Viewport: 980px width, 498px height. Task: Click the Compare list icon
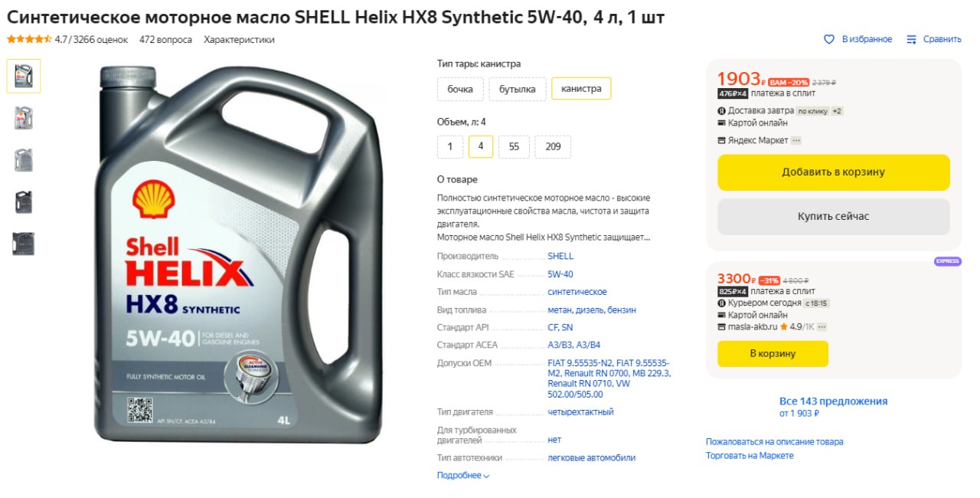(x=911, y=39)
